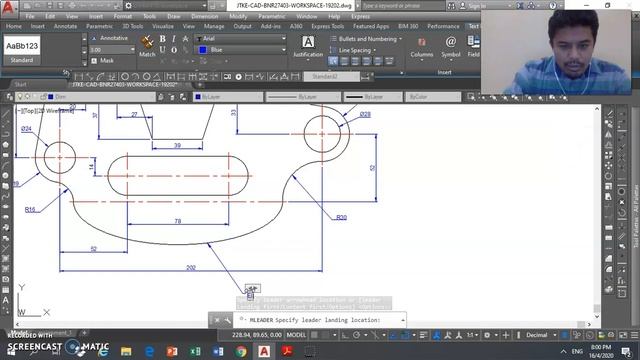The image size is (640, 360).
Task: Toggle Overline text formatting
Action: [174, 50]
